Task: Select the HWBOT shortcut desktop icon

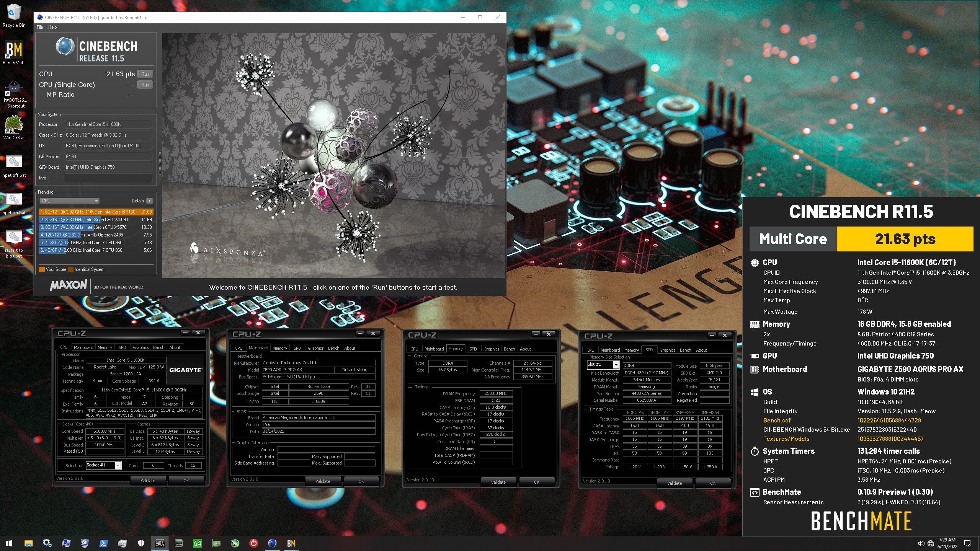Action: (14, 94)
